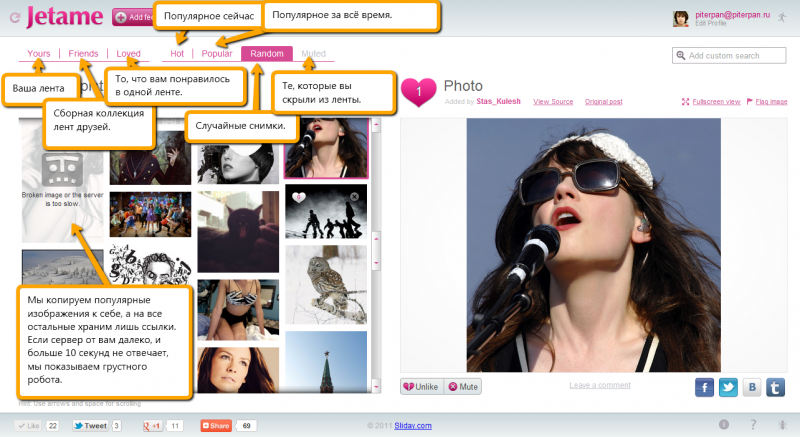The height and width of the screenshot is (437, 800).
Task: Click the red Share button in footer
Action: 216,426
